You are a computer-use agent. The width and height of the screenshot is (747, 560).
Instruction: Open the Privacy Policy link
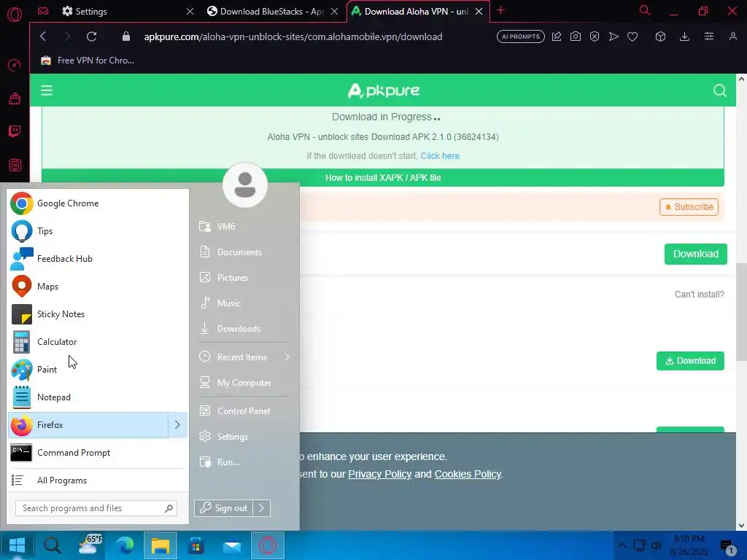379,474
